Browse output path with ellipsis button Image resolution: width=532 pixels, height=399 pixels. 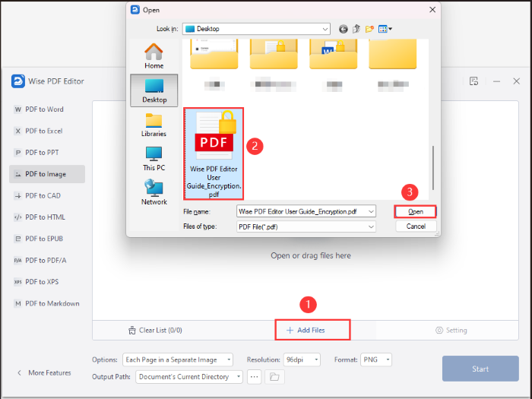pos(254,377)
